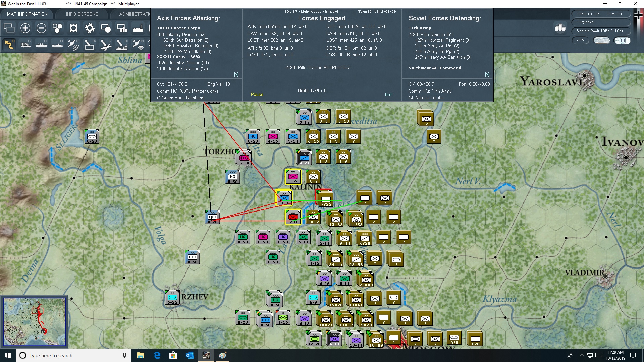Expand Axis attacking forces details with [v]
Viewport: 644px width, 362px height.
pos(237,74)
